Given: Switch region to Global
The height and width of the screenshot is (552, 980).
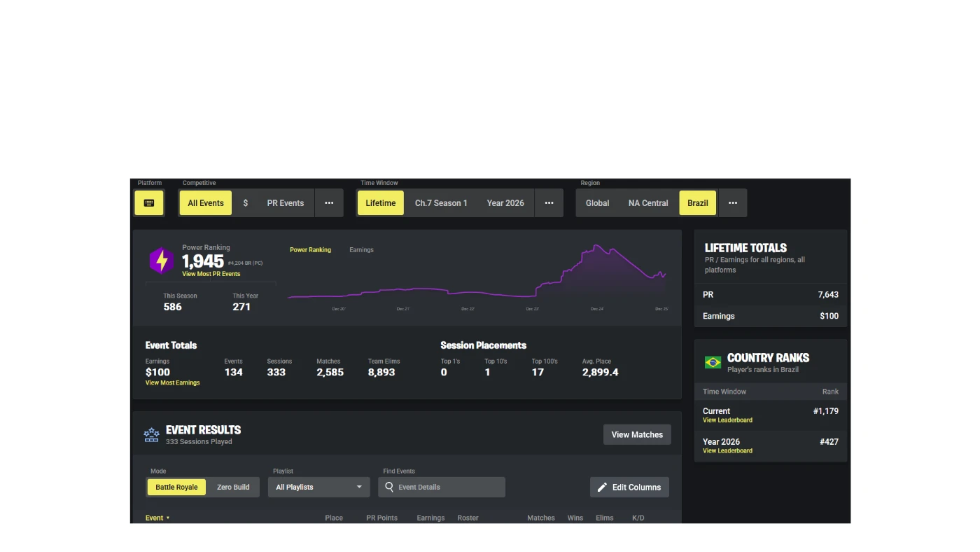Looking at the screenshot, I should (597, 203).
